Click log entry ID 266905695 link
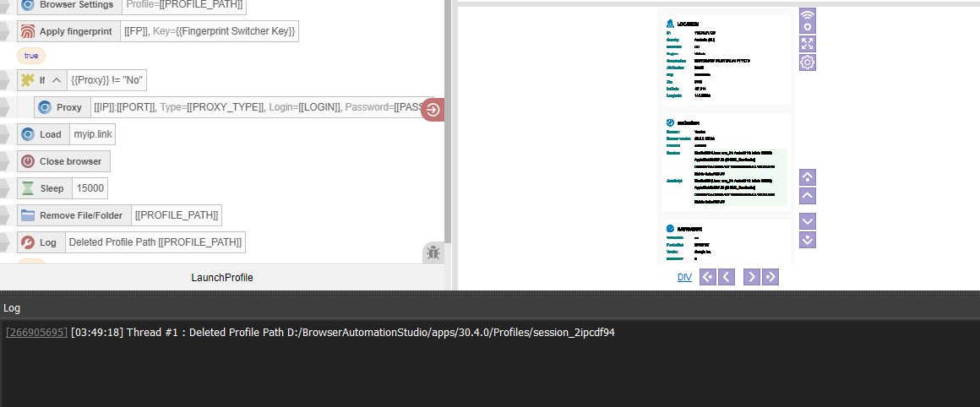 click(x=36, y=333)
